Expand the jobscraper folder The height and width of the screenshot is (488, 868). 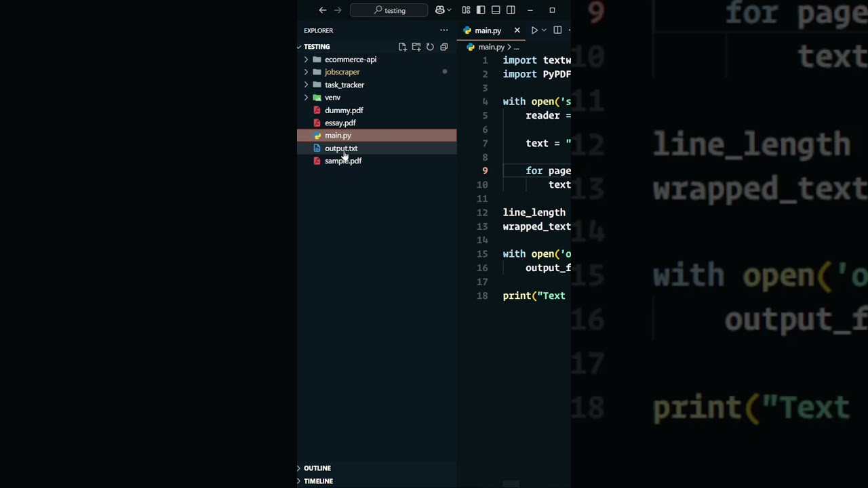click(306, 72)
